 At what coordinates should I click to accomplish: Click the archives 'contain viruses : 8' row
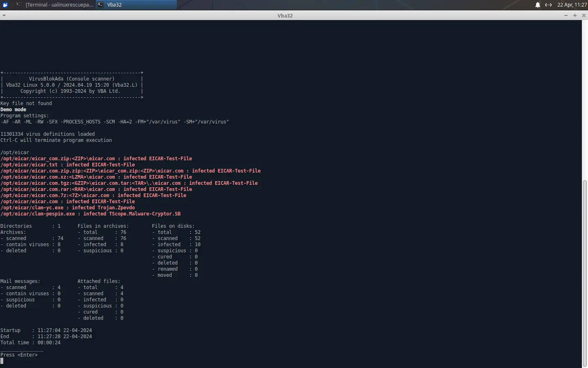pos(31,245)
